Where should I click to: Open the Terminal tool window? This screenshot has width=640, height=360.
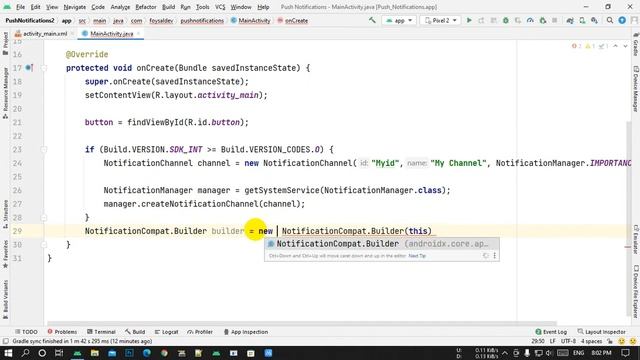[101, 332]
